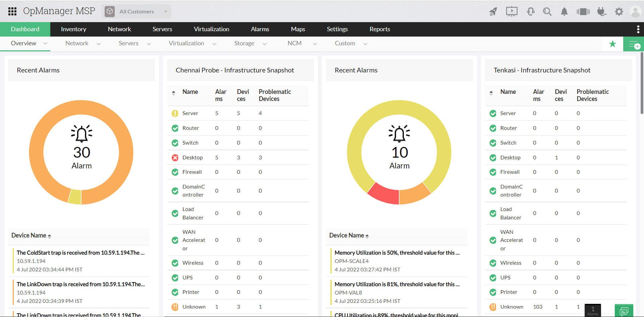644x317 pixels.
Task: Click bell icon in 30 Alarm donut
Action: pos(82,134)
